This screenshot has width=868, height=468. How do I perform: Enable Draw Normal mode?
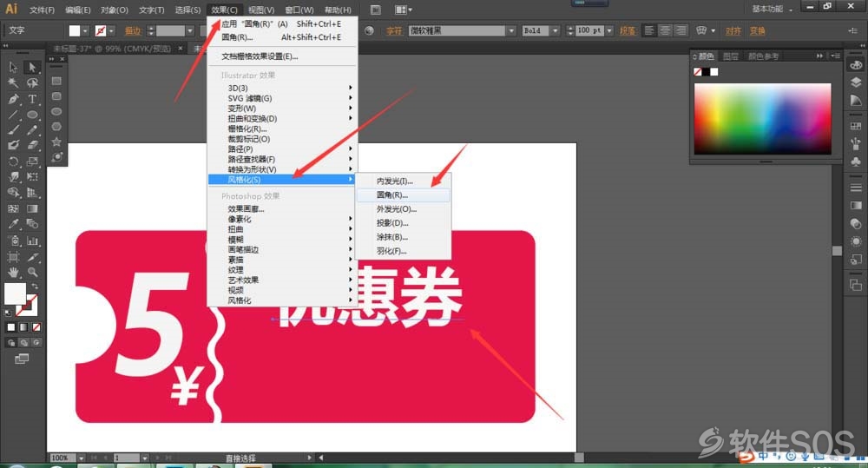click(x=10, y=343)
